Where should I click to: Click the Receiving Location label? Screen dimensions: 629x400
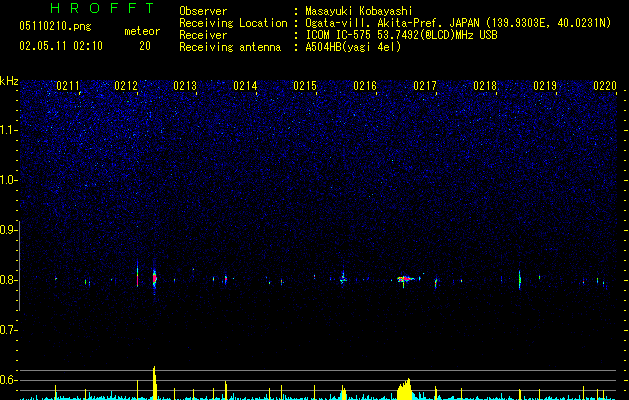coord(233,23)
